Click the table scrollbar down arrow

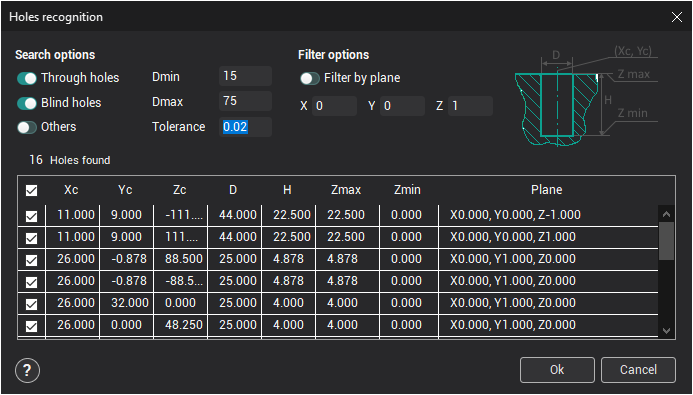point(666,330)
